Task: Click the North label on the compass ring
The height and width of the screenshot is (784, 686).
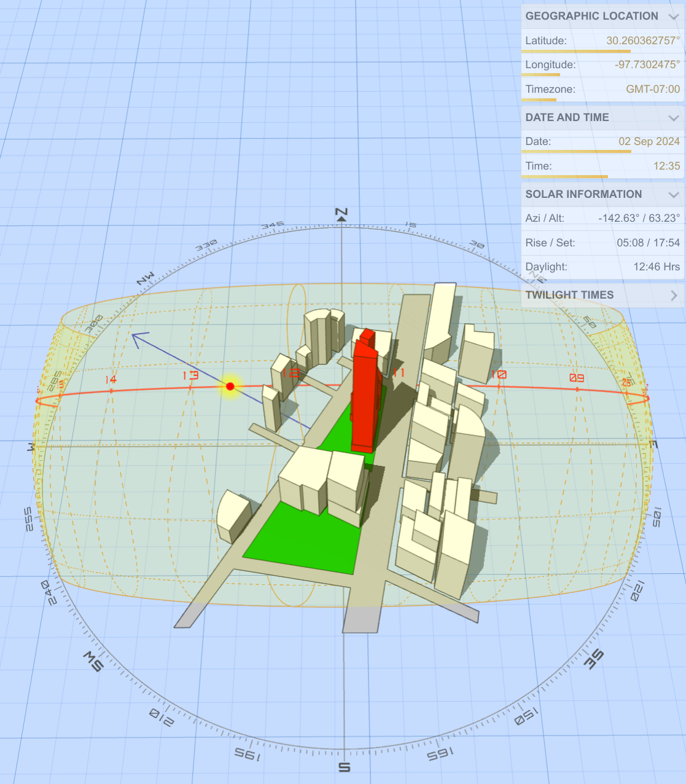Action: [342, 212]
